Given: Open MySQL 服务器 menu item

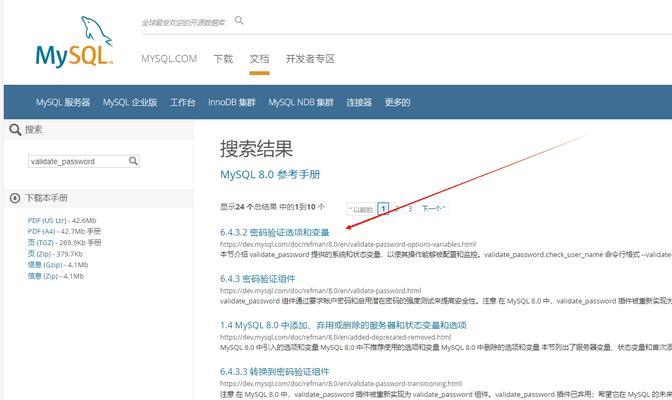Looking at the screenshot, I should (x=63, y=102).
